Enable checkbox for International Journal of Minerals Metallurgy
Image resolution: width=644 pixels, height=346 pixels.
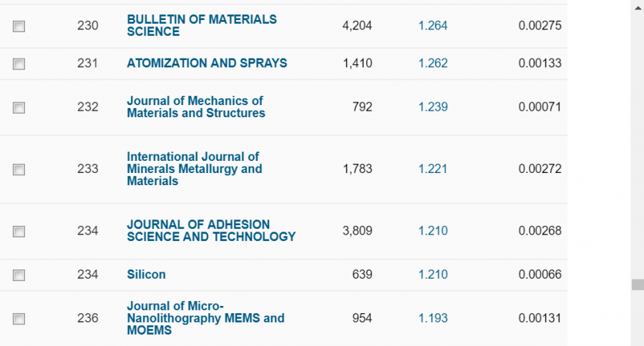pyautogui.click(x=19, y=169)
